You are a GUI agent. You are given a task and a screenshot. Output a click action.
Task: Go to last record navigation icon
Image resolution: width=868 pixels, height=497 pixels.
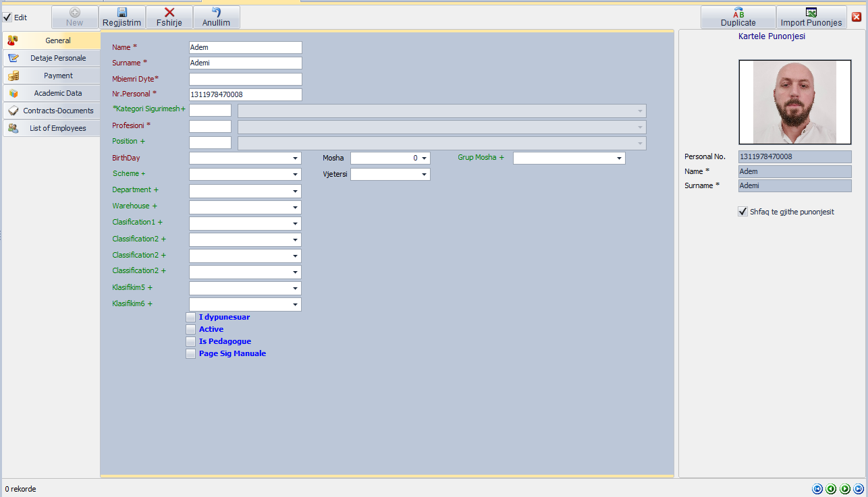coord(859,489)
